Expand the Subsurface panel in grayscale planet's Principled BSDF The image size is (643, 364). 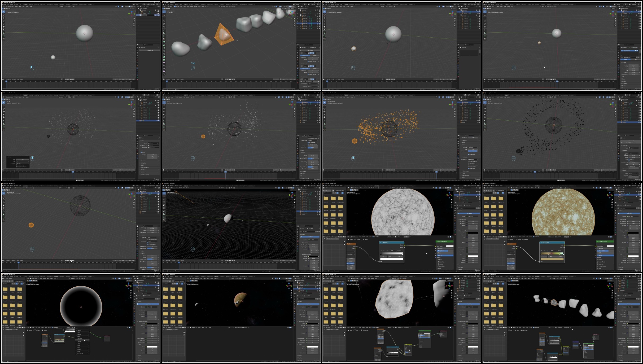(x=441, y=262)
